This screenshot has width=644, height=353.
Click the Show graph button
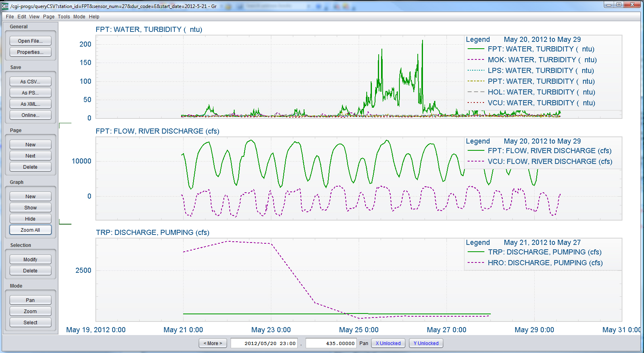click(x=30, y=208)
